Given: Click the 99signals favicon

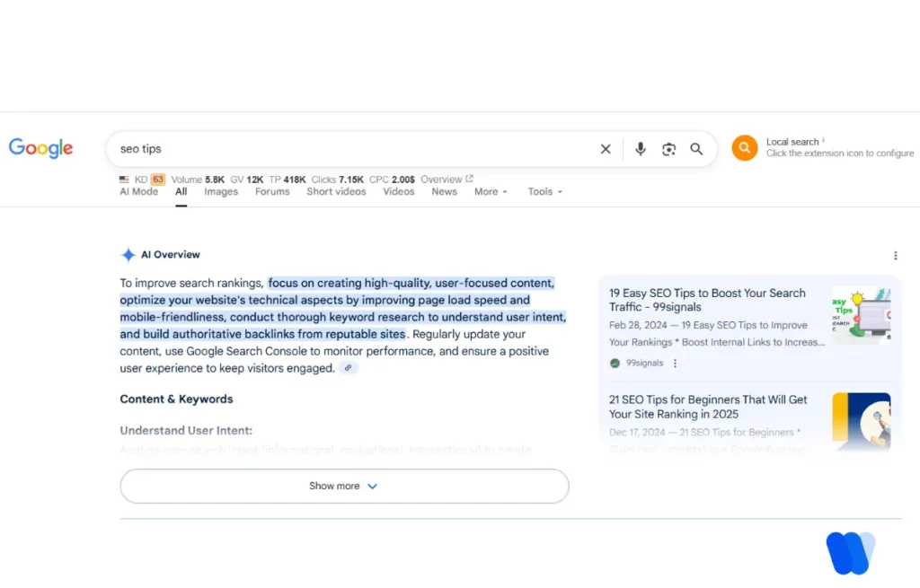Looking at the screenshot, I should click(x=615, y=363).
